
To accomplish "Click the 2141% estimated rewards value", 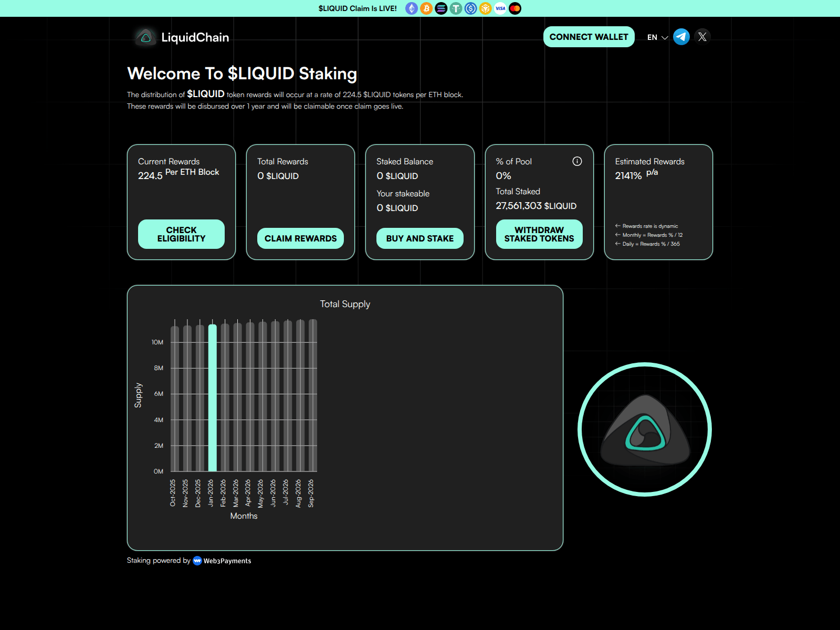I will [x=628, y=176].
